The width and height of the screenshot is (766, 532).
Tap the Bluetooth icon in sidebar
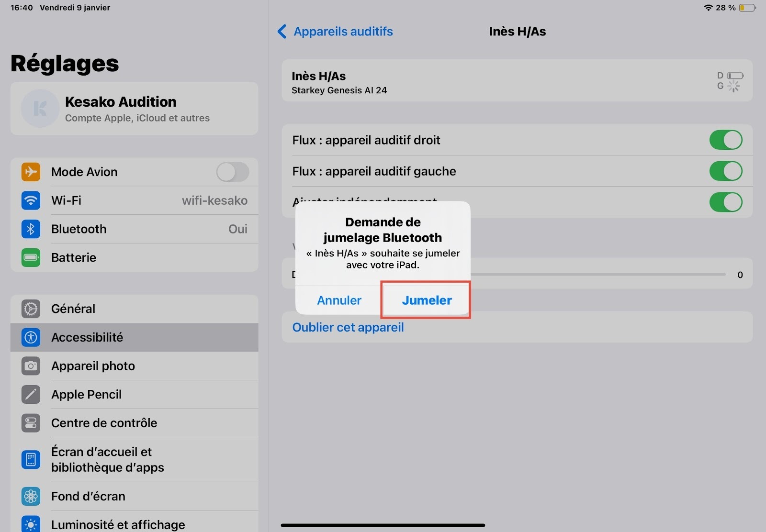coord(31,229)
